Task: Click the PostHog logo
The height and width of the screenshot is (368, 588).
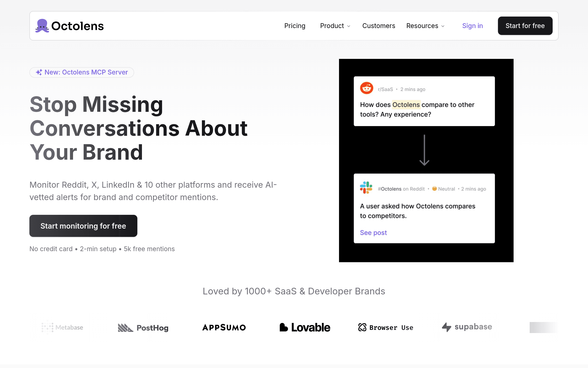Action: [143, 328]
